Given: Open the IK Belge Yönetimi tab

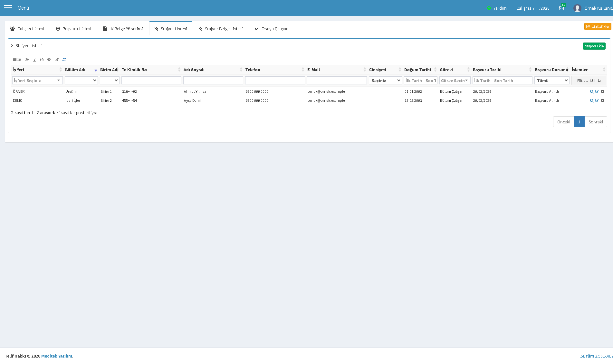Looking at the screenshot, I should pos(123,29).
